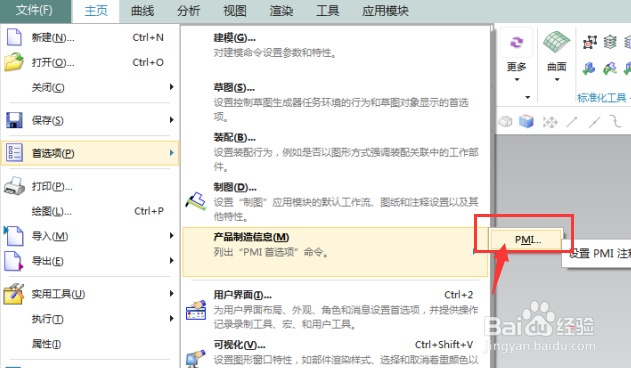The image size is (631, 368).
Task: Click the 制图 drafting preferences icon
Action: tap(196, 201)
